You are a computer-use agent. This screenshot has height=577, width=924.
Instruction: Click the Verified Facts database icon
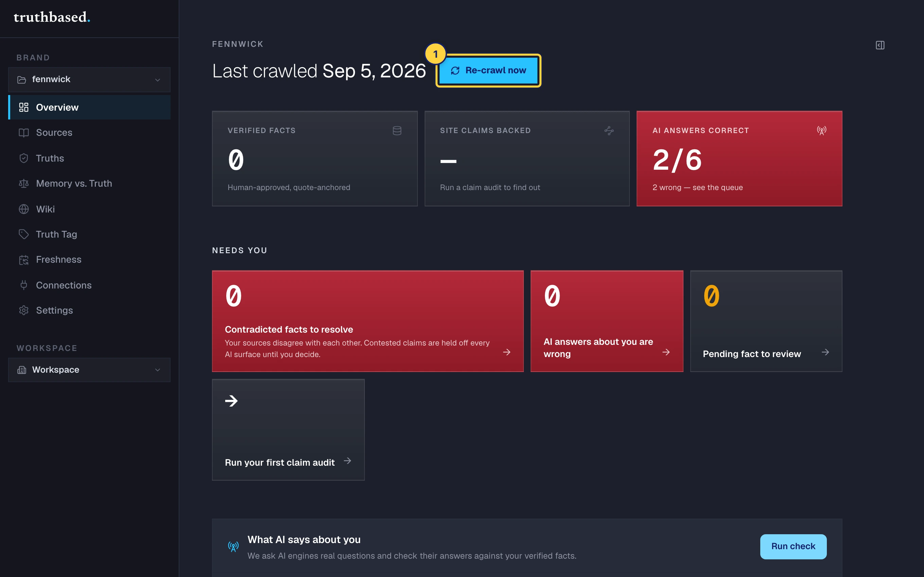[397, 131]
